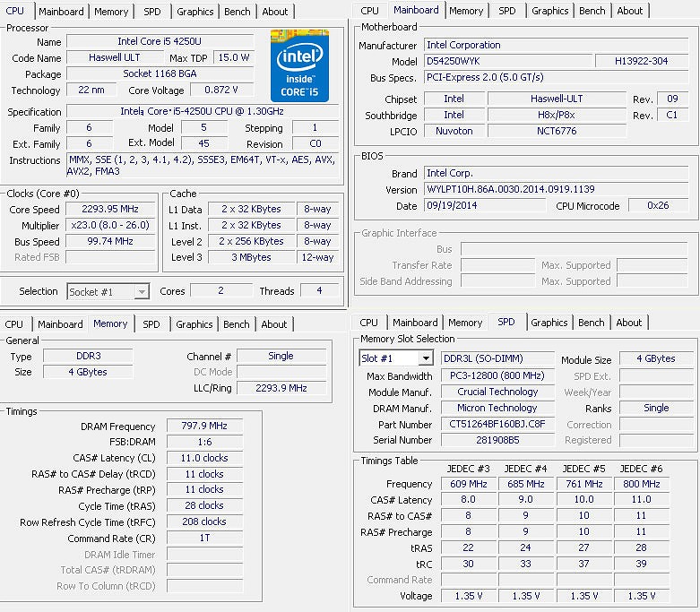Select the Part Number field CT51264BF160BJ.C8F
Screen dimensions: 700x612
[497, 424]
